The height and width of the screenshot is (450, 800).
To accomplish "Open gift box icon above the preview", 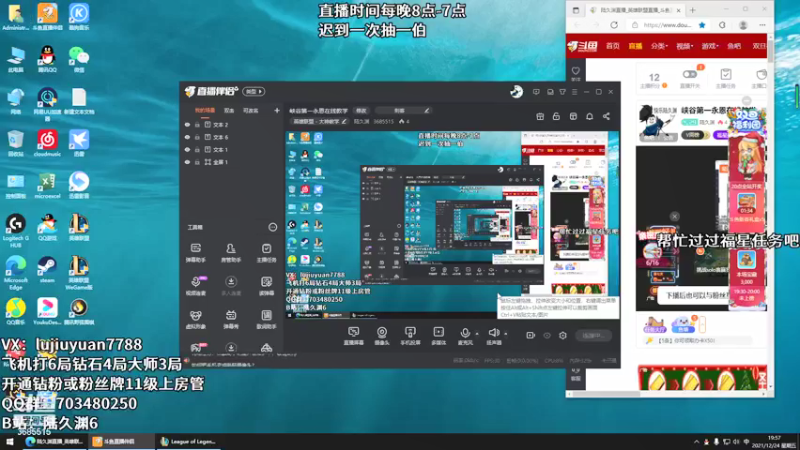I will (540, 116).
